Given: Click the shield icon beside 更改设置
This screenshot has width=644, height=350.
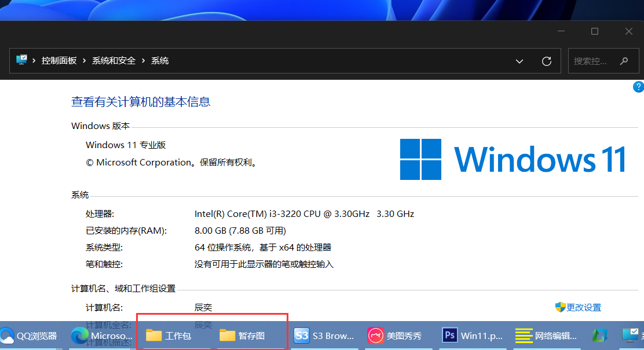Looking at the screenshot, I should tap(559, 307).
